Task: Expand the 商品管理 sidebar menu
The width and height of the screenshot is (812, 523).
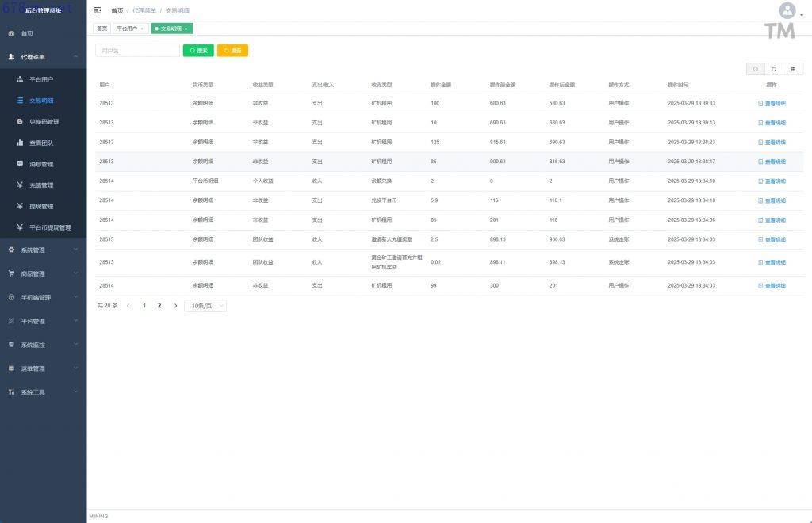Action: tap(43, 274)
